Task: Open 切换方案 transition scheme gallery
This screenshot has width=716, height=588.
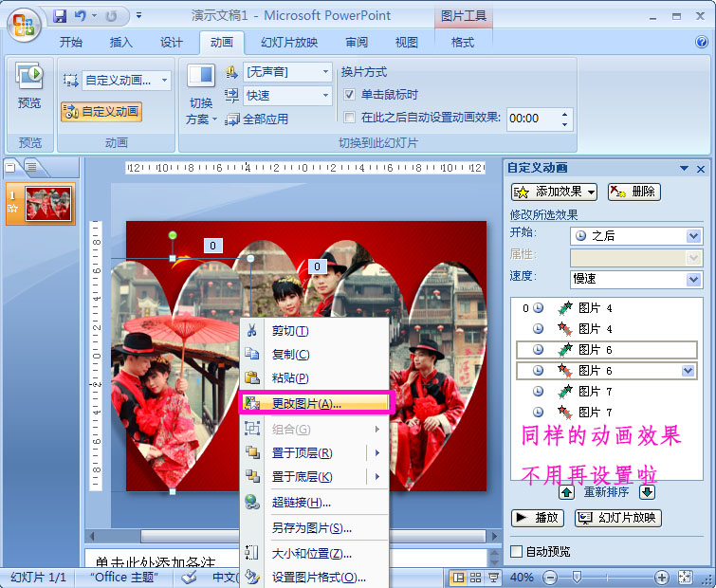Action: (x=201, y=95)
